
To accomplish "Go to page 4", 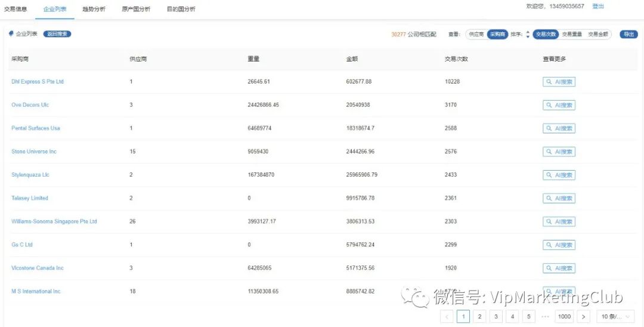I will [x=512, y=316].
